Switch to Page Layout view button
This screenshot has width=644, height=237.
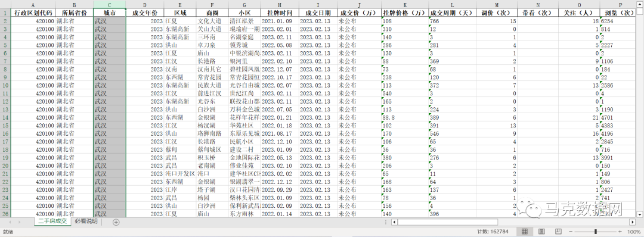541,232
